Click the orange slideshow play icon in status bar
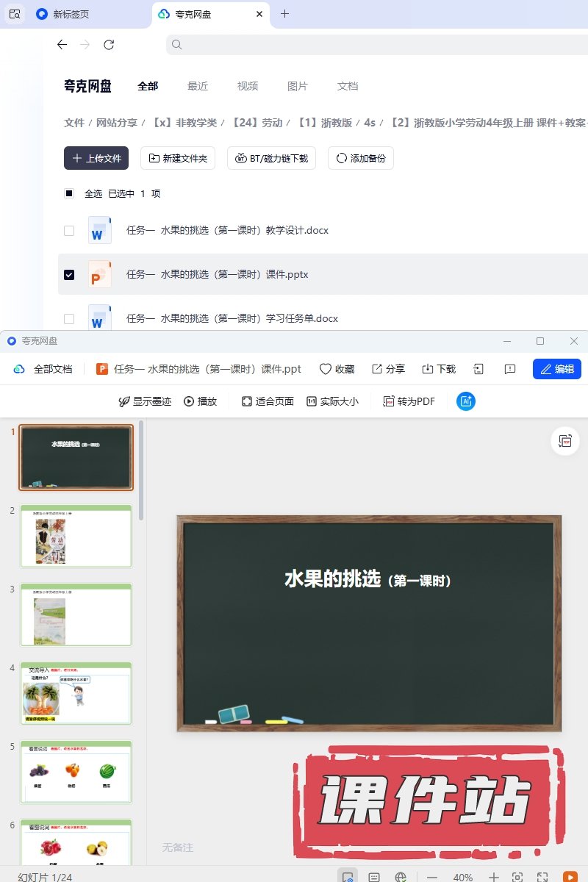The image size is (588, 882). click(x=570, y=877)
